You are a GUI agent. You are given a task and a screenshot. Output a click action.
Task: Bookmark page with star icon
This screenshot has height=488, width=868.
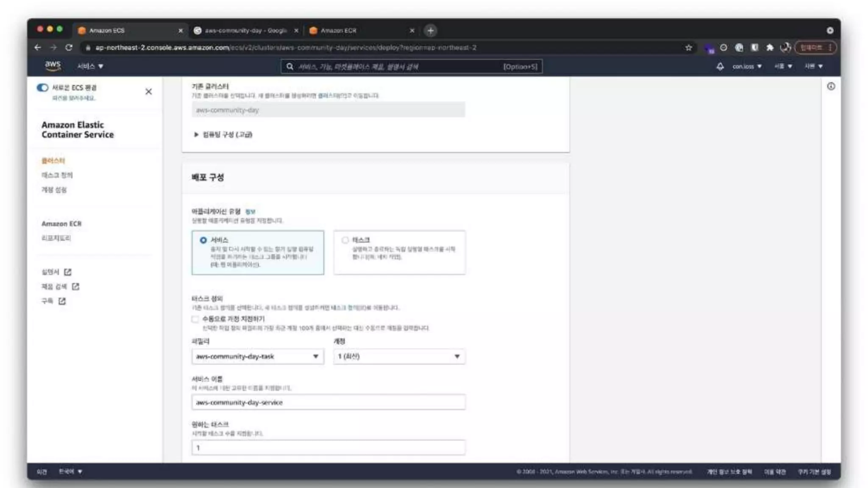point(688,47)
